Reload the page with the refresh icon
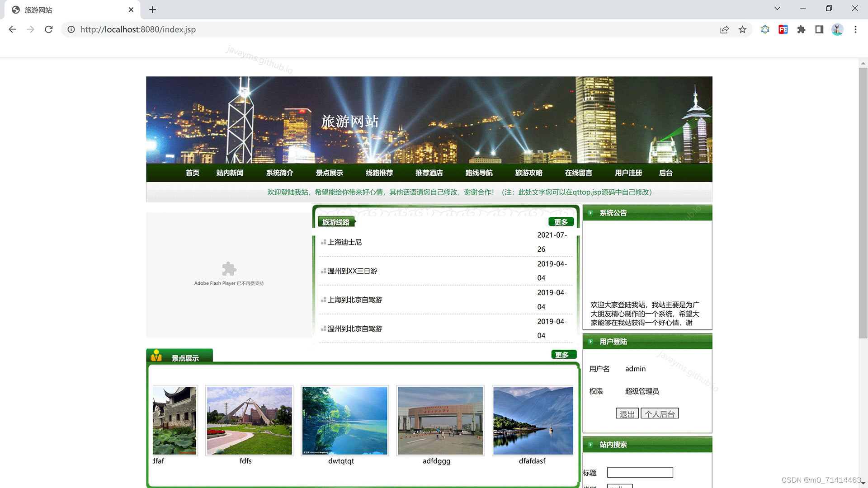The width and height of the screenshot is (868, 488). (x=49, y=29)
